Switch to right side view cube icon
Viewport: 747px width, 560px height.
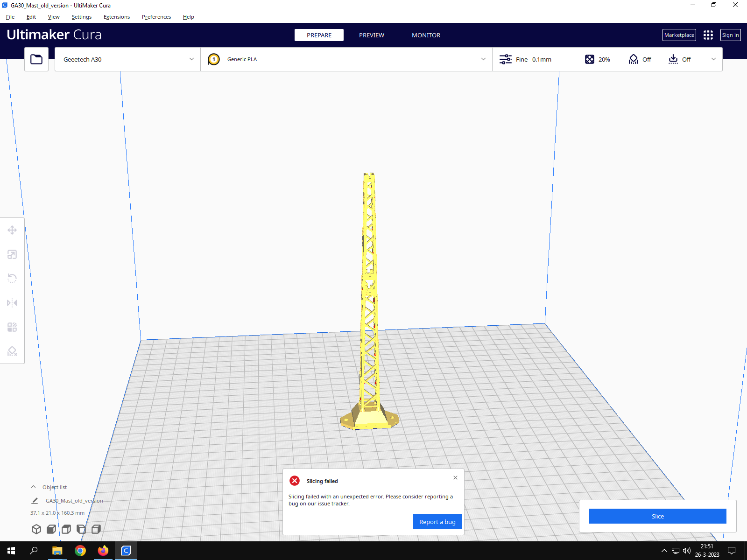tap(96, 529)
